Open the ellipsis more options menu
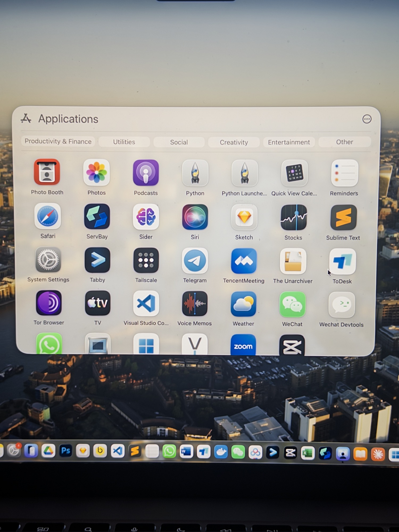This screenshot has width=399, height=532. (367, 119)
